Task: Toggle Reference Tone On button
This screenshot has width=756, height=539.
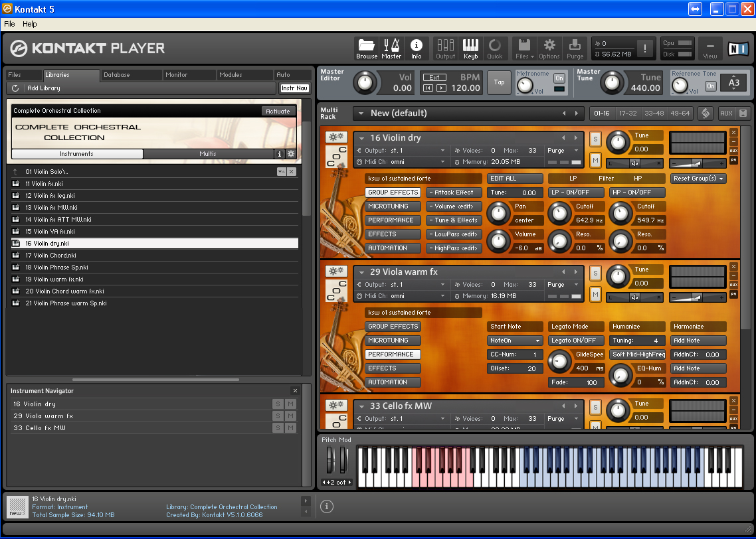Action: coord(711,86)
